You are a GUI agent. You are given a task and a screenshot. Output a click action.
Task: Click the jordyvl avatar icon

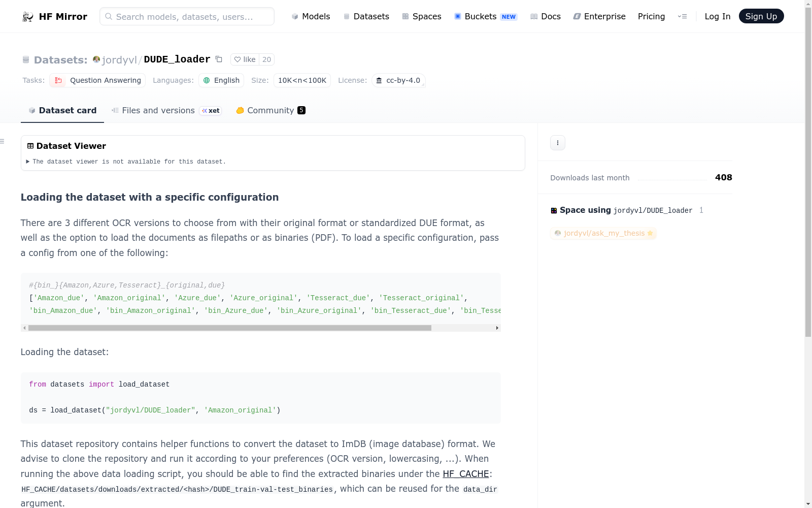[96, 59]
